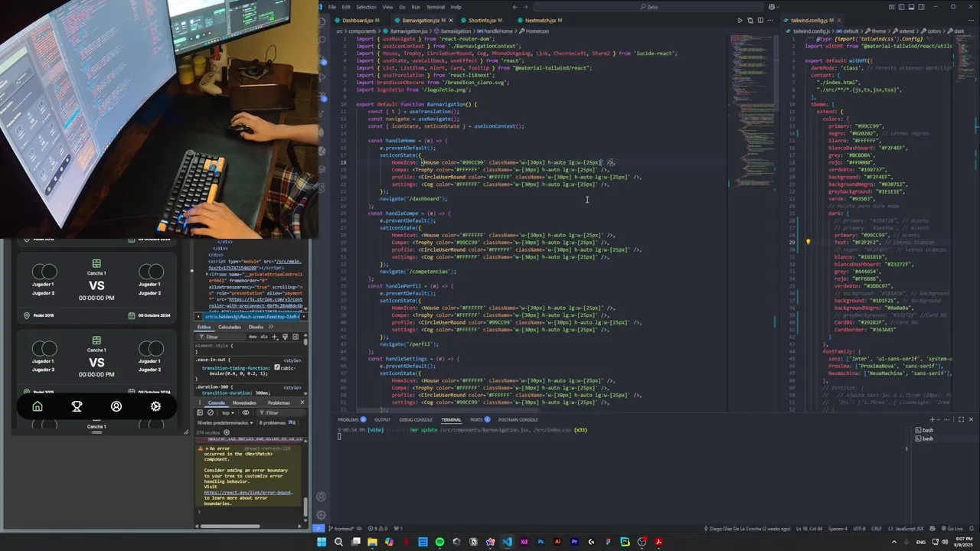The image size is (980, 551).
Task: Open the cubic-bezier easing swatch
Action: click(277, 367)
